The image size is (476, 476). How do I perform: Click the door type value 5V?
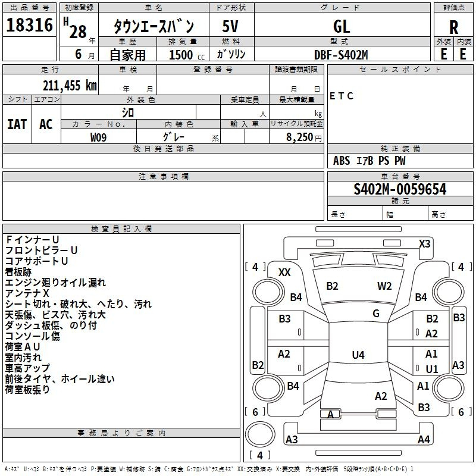pos(230,26)
